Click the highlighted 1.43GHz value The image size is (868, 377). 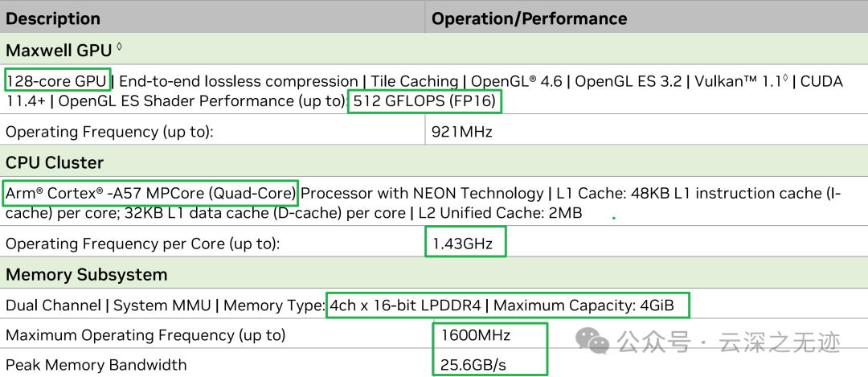pyautogui.click(x=465, y=243)
